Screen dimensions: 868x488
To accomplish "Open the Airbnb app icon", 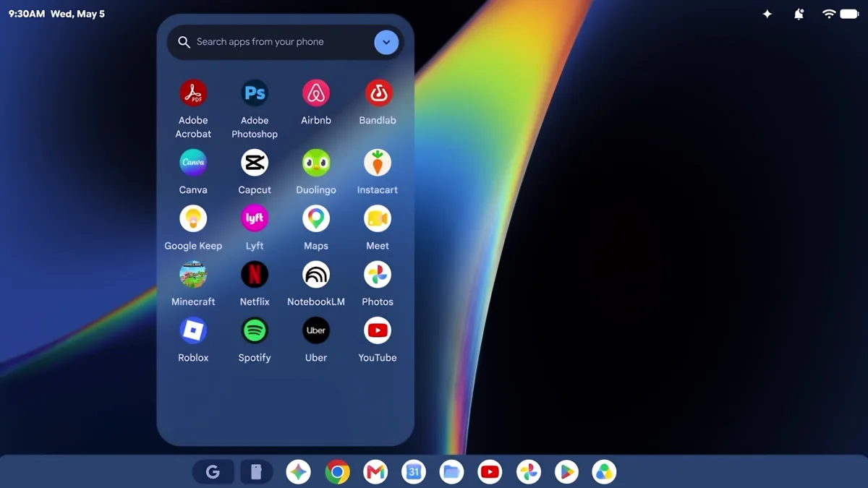I will (316, 93).
